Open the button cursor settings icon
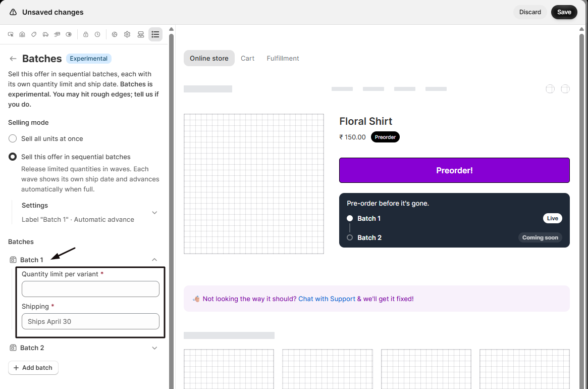The width and height of the screenshot is (588, 389). [11, 34]
